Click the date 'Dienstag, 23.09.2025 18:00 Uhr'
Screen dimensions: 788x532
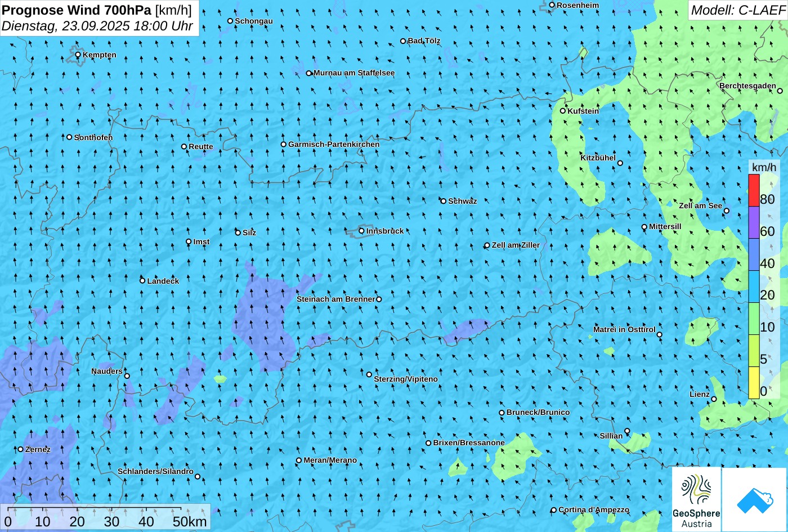[97, 26]
